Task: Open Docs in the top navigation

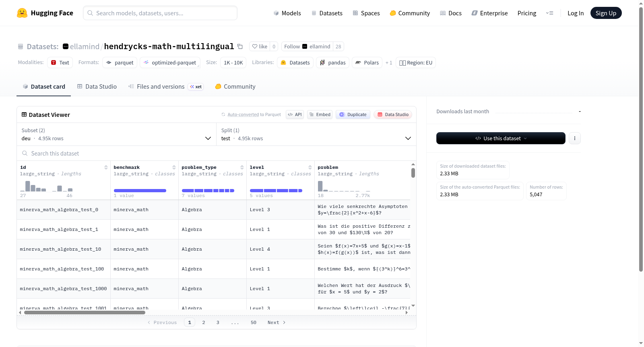Action: coord(450,13)
